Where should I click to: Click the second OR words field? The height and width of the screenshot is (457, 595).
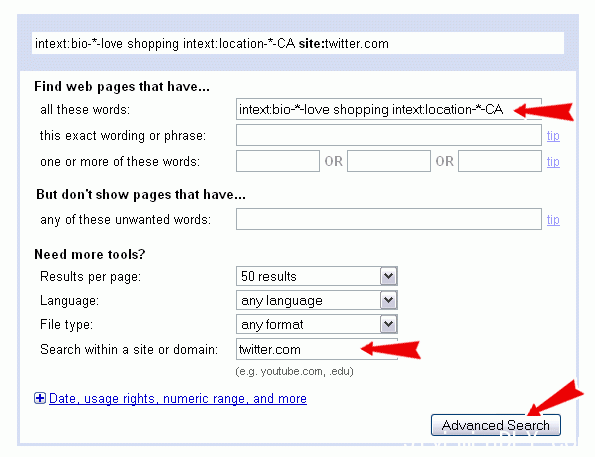389,161
